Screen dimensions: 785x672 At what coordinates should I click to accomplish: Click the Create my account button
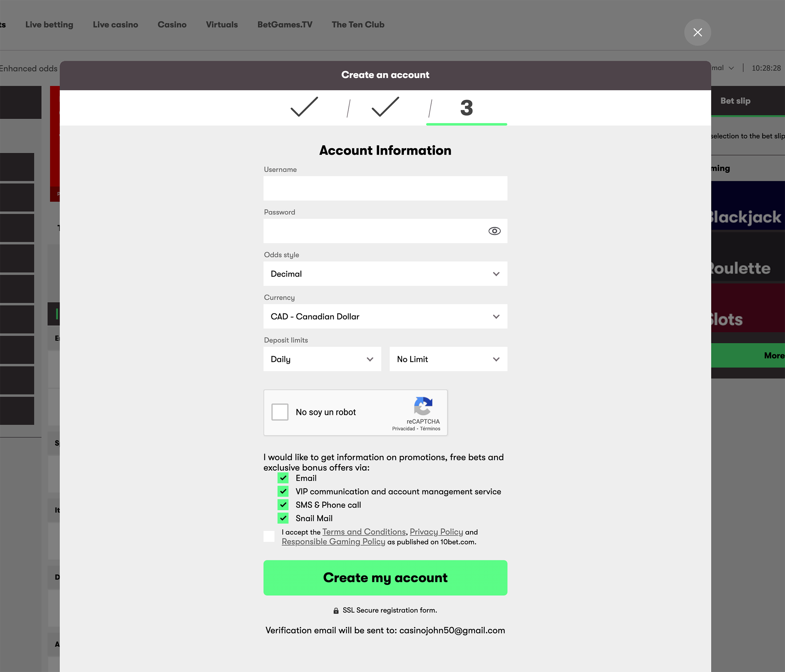385,578
